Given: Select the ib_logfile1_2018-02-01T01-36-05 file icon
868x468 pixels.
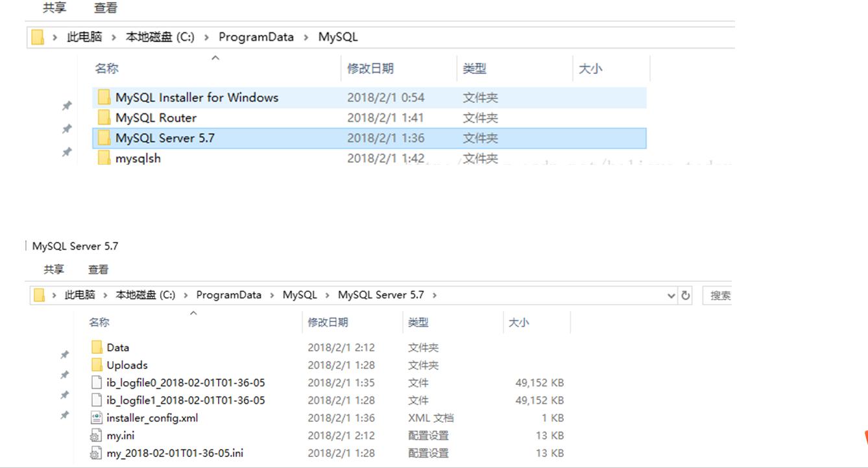Looking at the screenshot, I should (97, 400).
